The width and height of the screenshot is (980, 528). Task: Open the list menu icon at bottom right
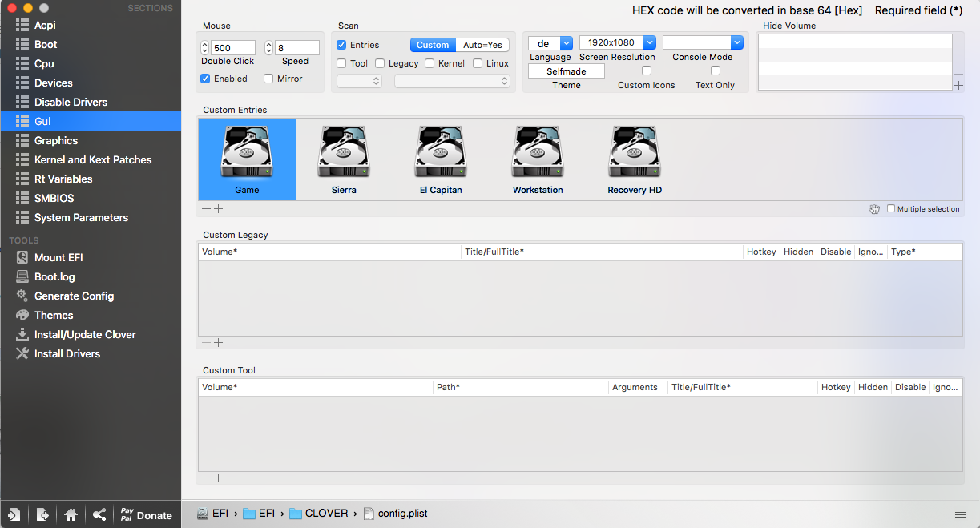click(960, 514)
